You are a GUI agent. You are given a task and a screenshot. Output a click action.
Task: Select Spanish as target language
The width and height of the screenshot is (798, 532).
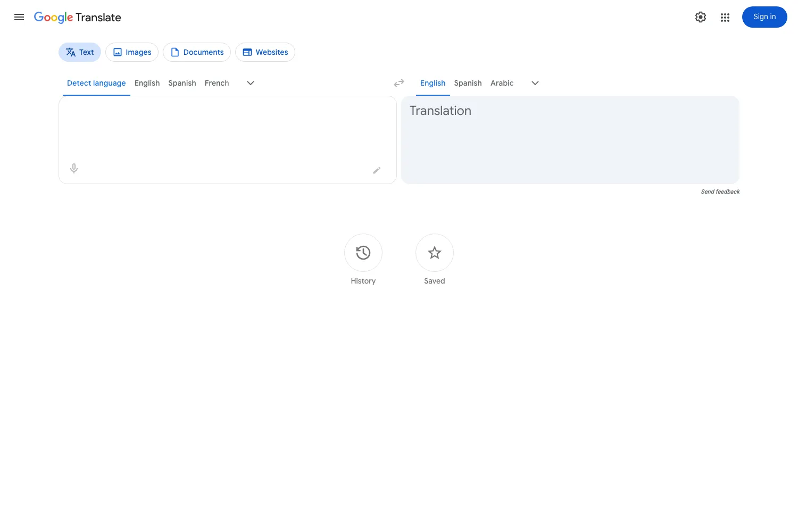(x=468, y=83)
